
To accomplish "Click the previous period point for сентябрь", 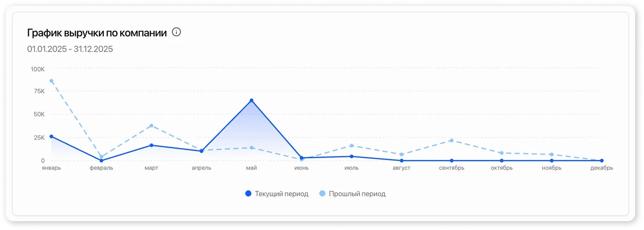I will point(452,140).
